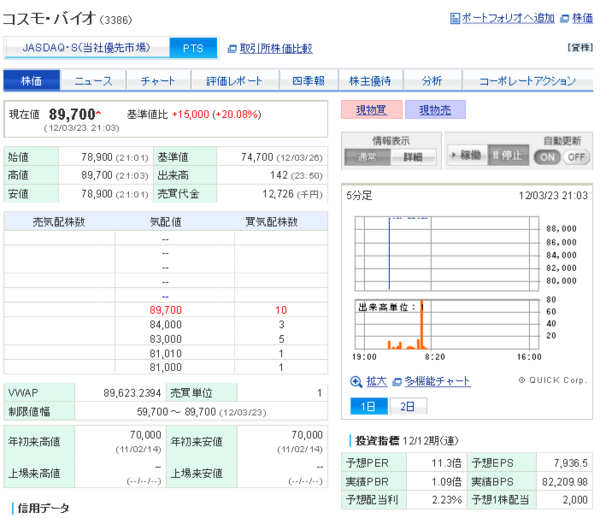Image resolution: width=600 pixels, height=518 pixels.
Task: Click the [貸株] label
Action: 580,47
